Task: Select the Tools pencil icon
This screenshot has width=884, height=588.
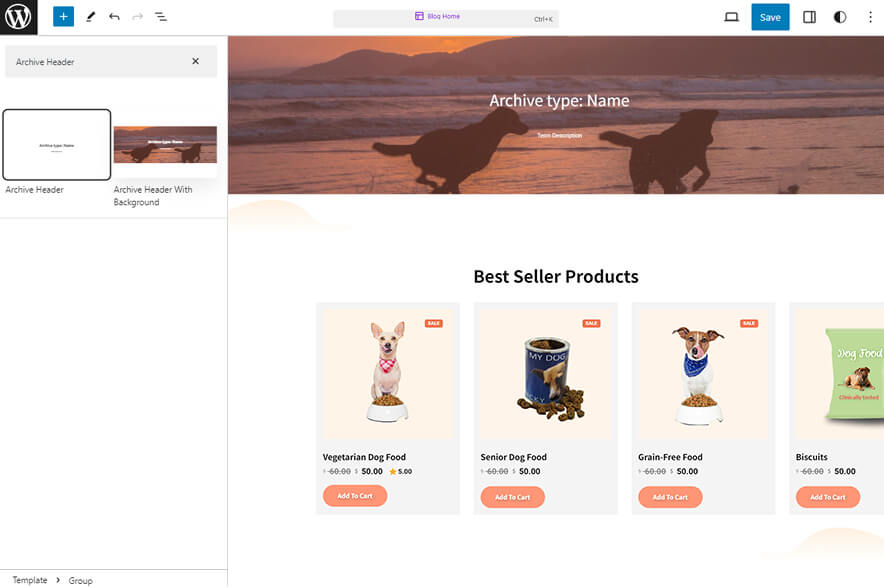Action: click(x=89, y=16)
